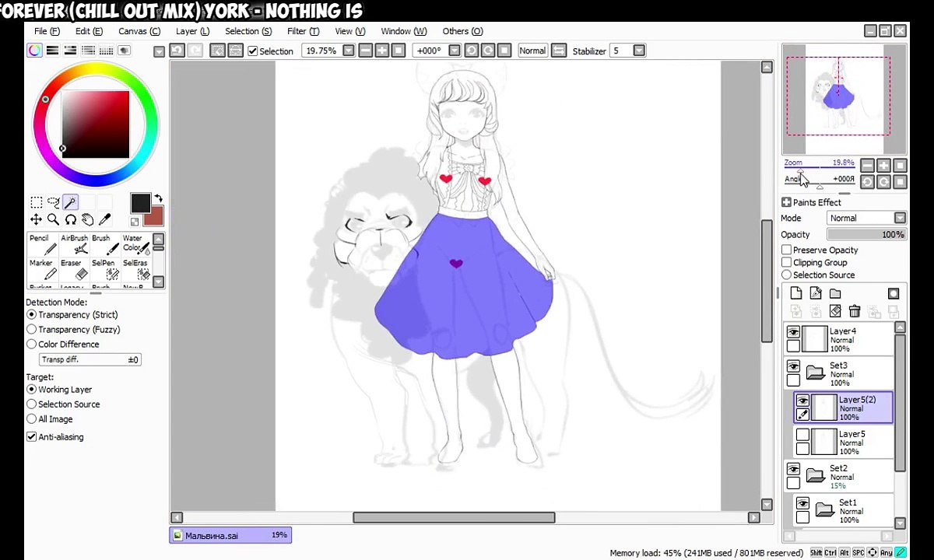The image size is (934, 560).
Task: Select the Hand pan tool
Action: pyautogui.click(x=87, y=220)
